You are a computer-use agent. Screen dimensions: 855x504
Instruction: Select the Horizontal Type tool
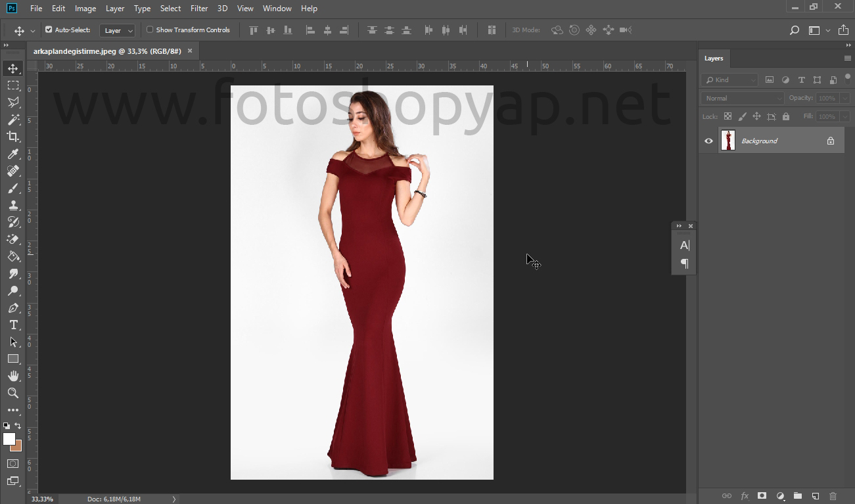coord(12,325)
